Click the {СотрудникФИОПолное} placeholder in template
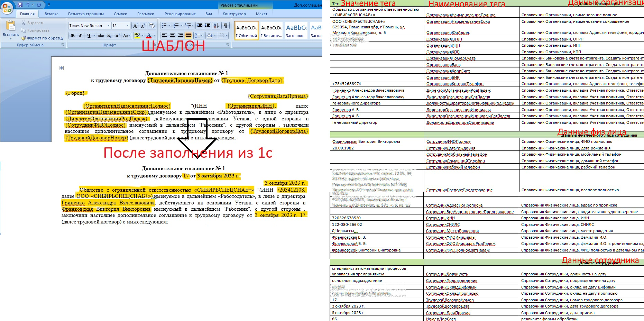644x321 pixels. point(95,125)
